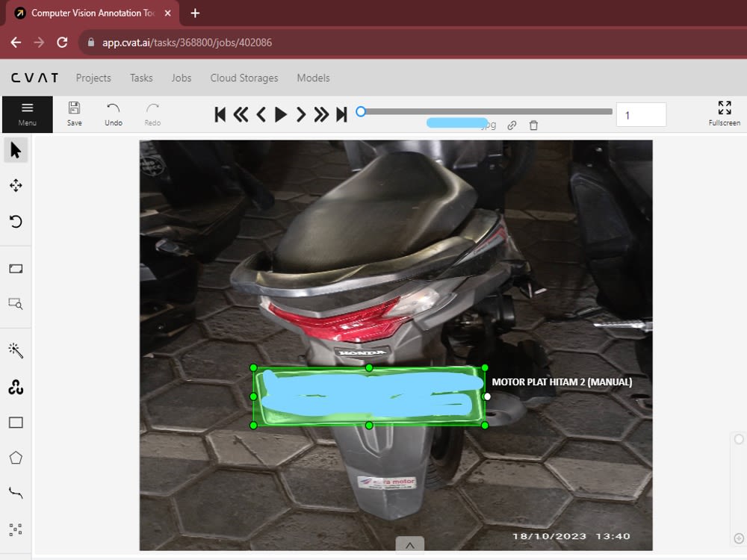
Task: Open the AI Tools magic wand
Action: coord(16,350)
